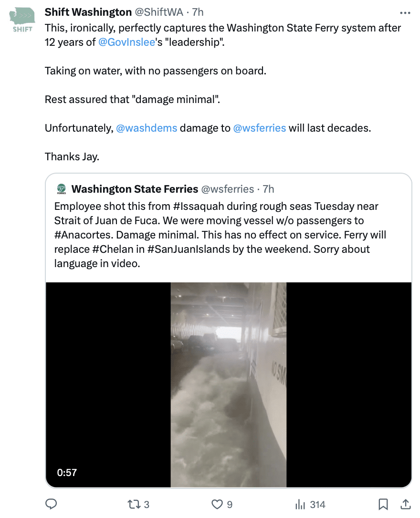
Task: Bookmark this tweet
Action: 383,504
